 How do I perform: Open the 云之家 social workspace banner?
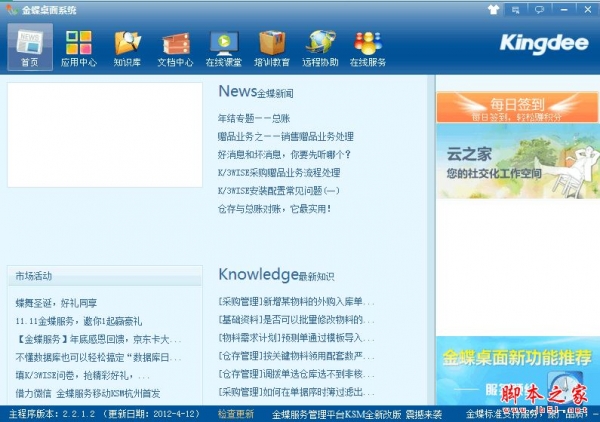(518, 161)
